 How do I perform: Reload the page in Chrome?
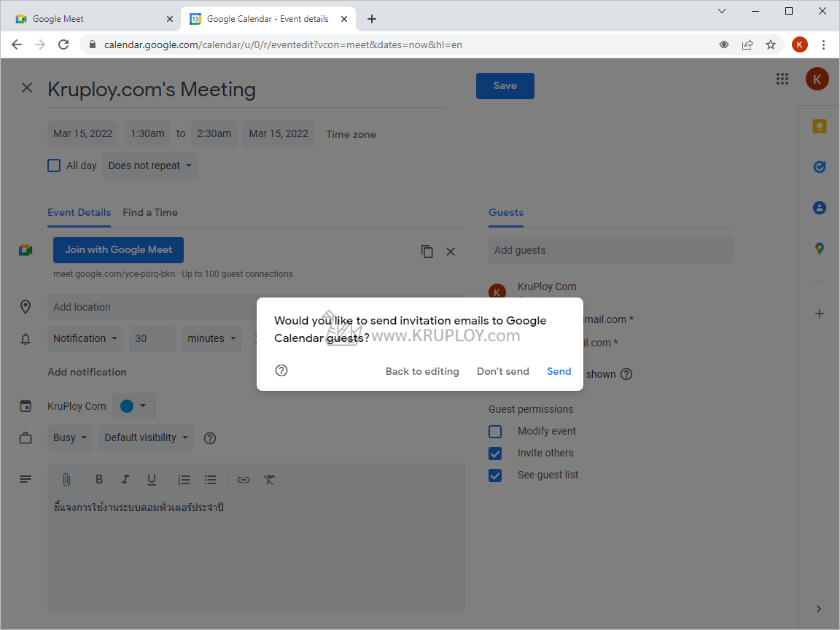click(x=63, y=44)
